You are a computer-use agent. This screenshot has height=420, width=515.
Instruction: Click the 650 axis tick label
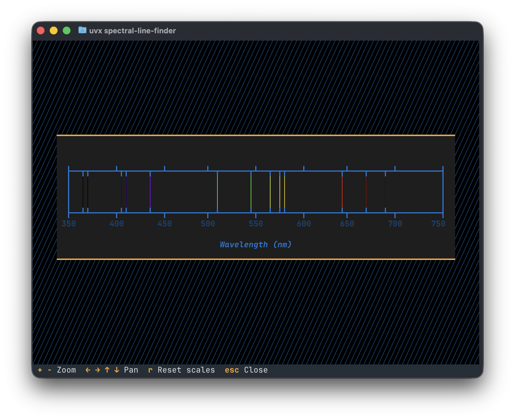click(x=347, y=224)
